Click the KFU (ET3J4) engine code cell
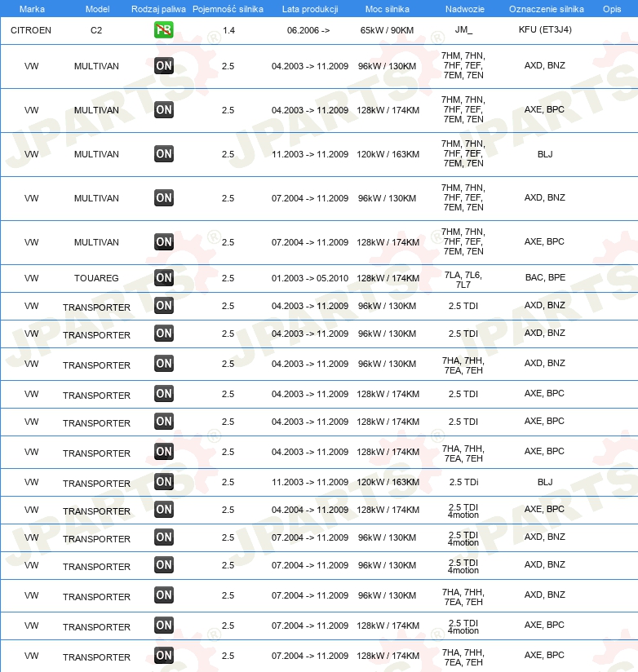Screen dimensions: 638x672 (x=545, y=29)
